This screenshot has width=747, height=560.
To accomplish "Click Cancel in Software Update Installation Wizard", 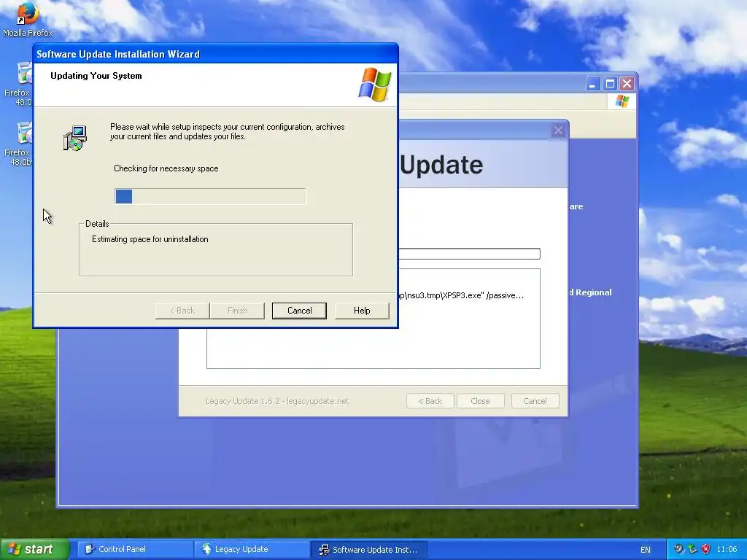I will pos(299,311).
